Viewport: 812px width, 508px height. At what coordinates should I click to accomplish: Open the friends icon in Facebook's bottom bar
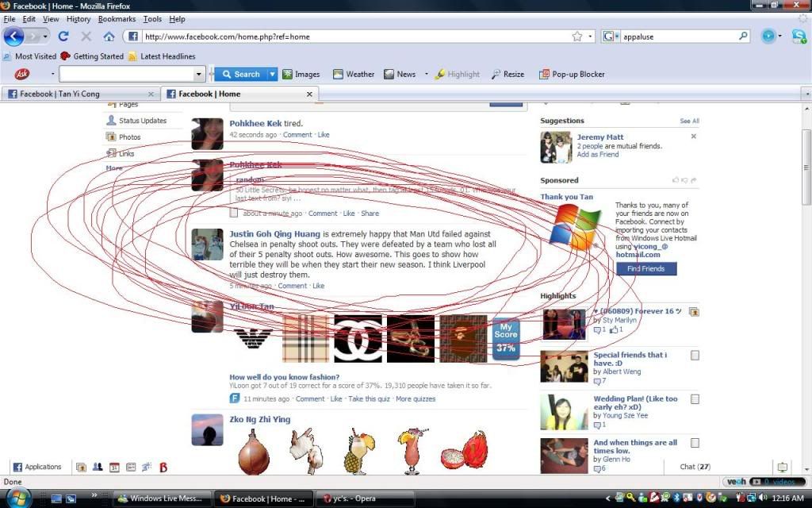pyautogui.click(x=98, y=467)
